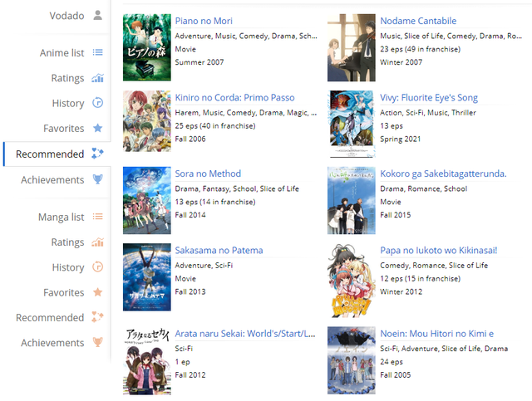Click the Papa no Iukoto poster thumbnail
This screenshot has height=401, width=532.
pyautogui.click(x=352, y=281)
